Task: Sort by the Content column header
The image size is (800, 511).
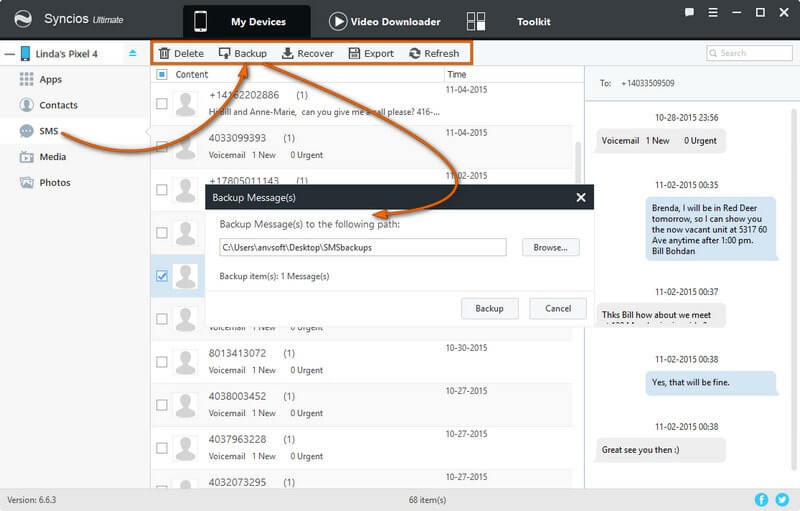Action: point(192,74)
